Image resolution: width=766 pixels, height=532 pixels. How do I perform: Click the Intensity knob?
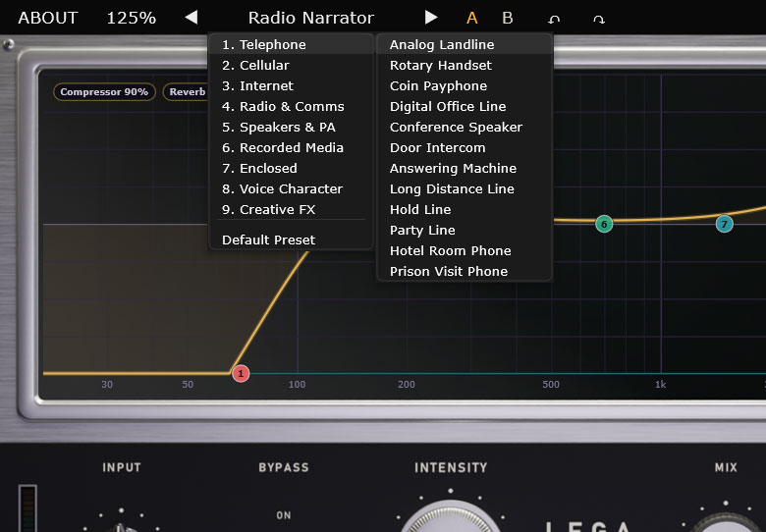pos(451,518)
